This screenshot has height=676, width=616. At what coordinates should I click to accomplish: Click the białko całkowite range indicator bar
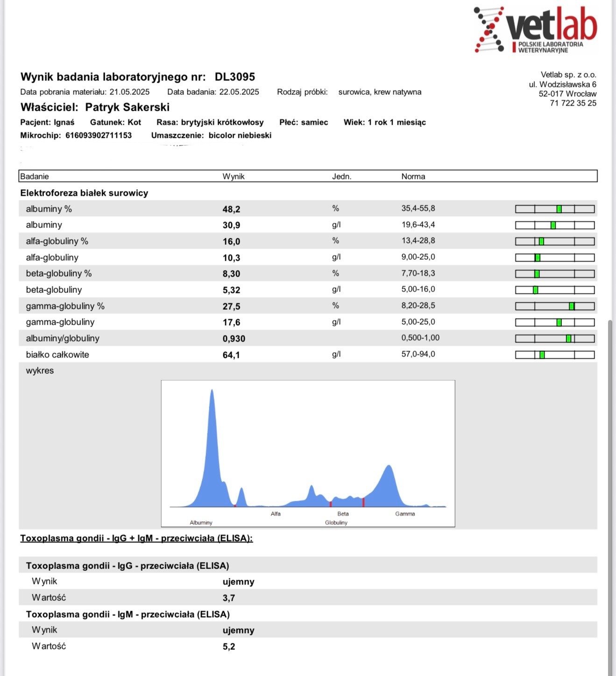(555, 355)
